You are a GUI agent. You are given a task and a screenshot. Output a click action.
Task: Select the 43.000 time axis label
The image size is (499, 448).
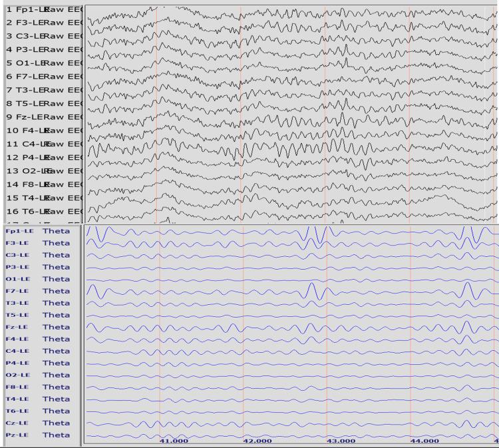click(x=341, y=440)
